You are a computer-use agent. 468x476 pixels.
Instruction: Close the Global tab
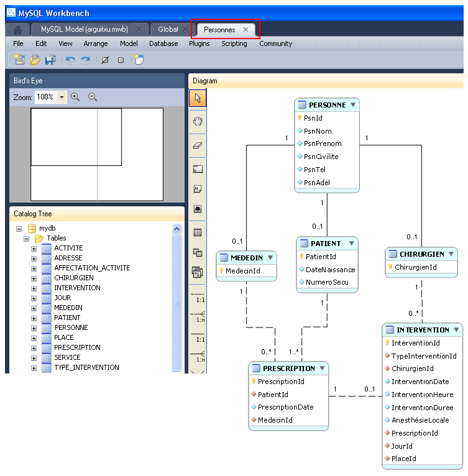pyautogui.click(x=185, y=30)
